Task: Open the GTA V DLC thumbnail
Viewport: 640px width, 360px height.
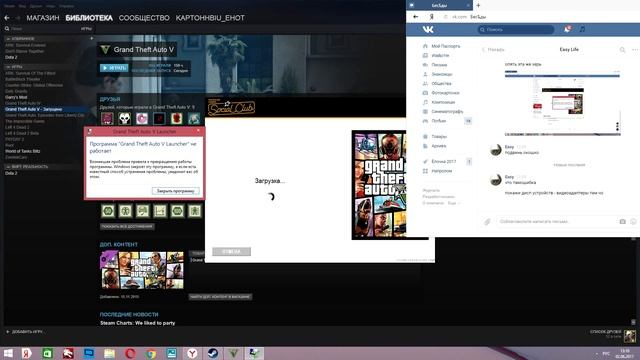Action: point(142,270)
